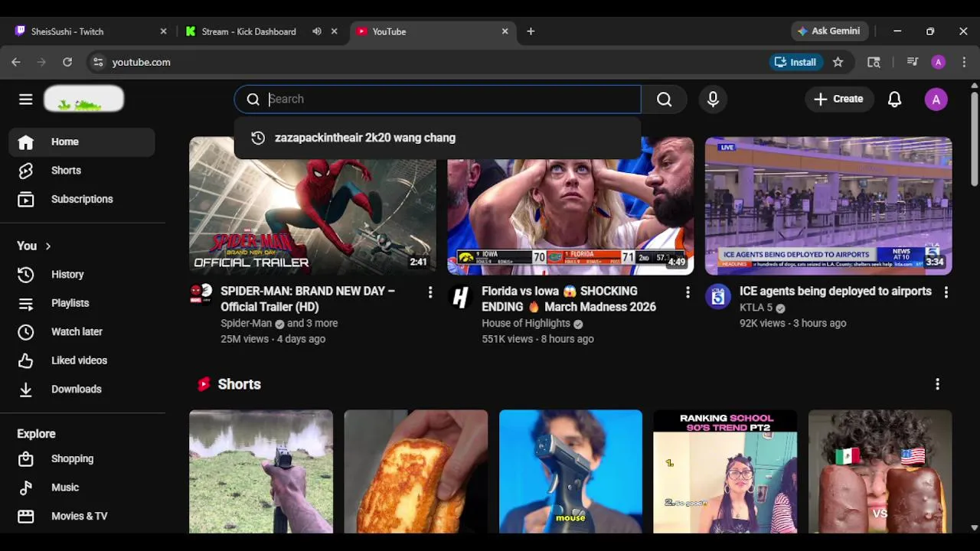The height and width of the screenshot is (551, 980).
Task: Play the ICE agents live news thumbnail
Action: tap(828, 206)
